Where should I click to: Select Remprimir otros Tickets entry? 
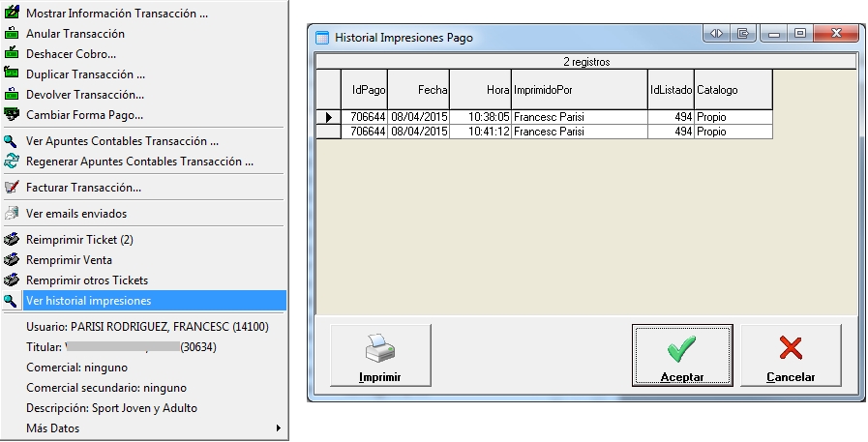pyautogui.click(x=87, y=280)
